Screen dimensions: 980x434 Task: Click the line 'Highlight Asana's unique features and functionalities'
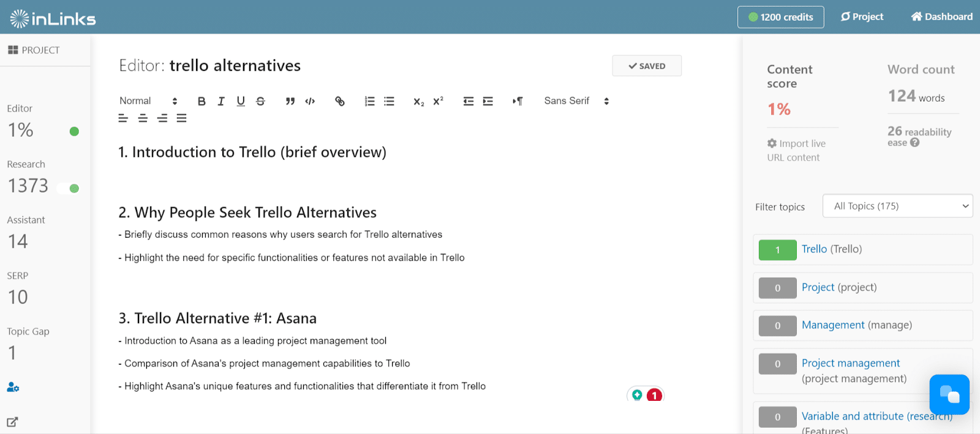[302, 386]
